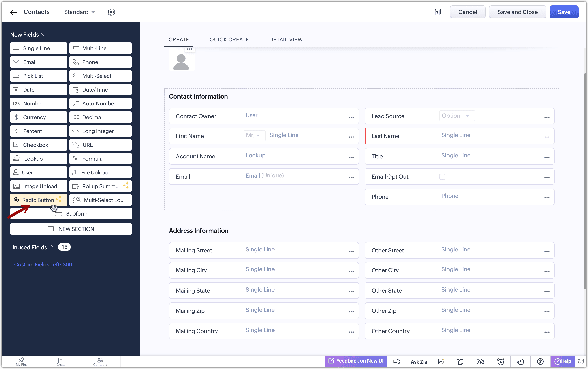Click the recent items history icon
This screenshot has width=588, height=369.
520,361
